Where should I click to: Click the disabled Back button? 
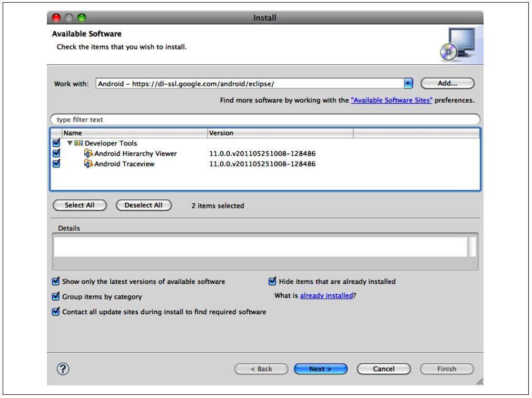click(261, 369)
